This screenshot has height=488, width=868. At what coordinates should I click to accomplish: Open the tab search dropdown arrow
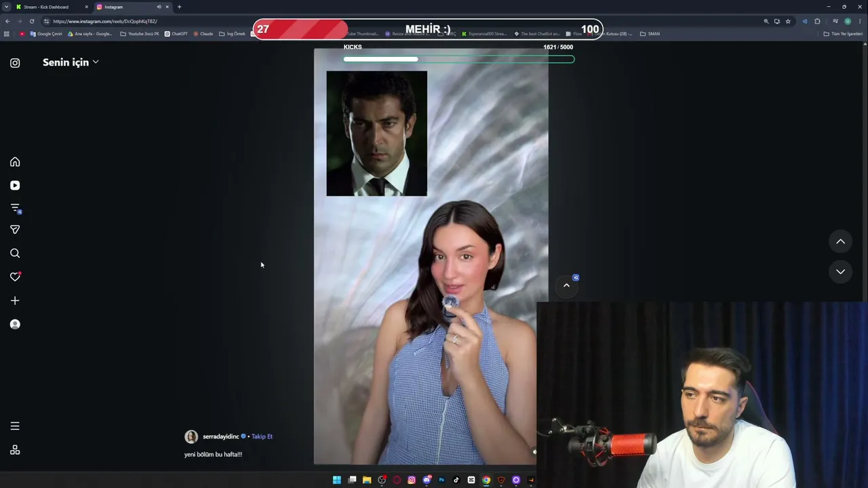click(6, 7)
